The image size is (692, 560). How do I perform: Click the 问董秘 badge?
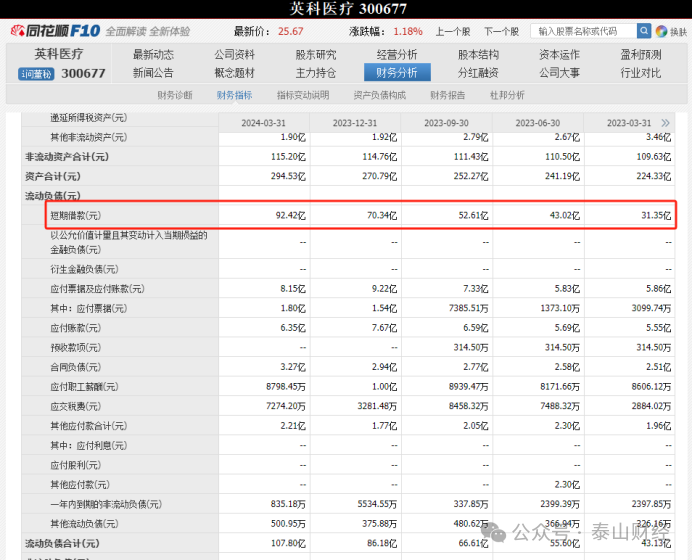[36, 74]
